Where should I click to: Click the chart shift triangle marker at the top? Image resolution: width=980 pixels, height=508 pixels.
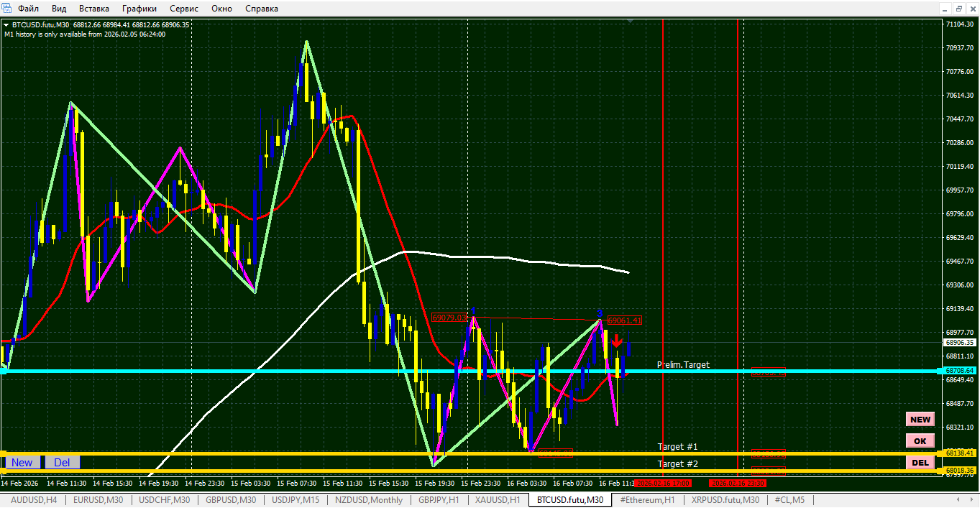click(x=631, y=22)
